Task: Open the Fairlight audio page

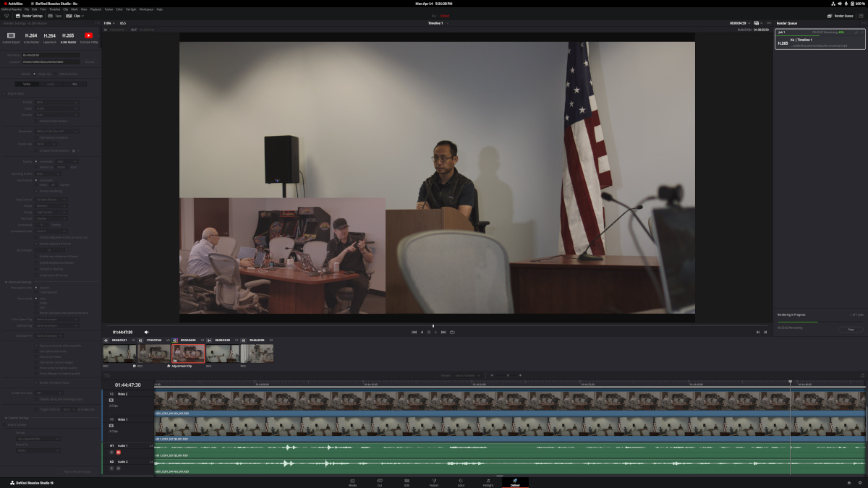Action: tap(488, 482)
